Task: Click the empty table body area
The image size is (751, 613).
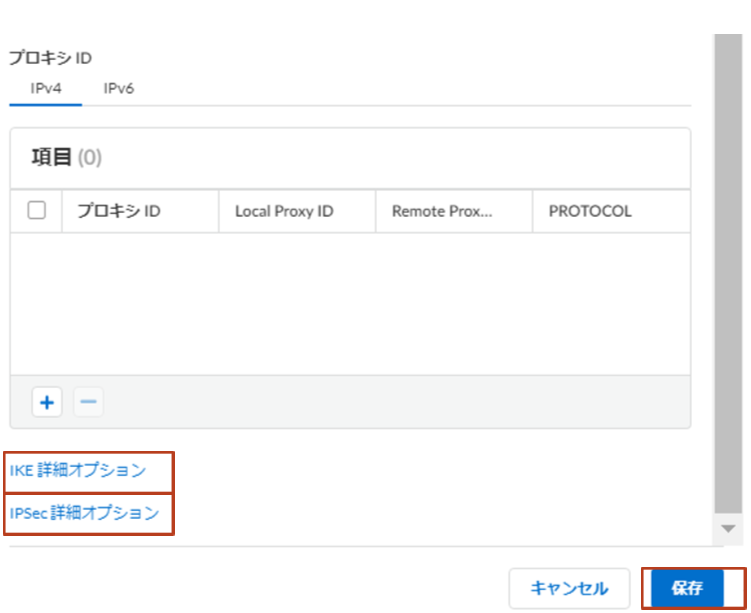Action: [350, 304]
